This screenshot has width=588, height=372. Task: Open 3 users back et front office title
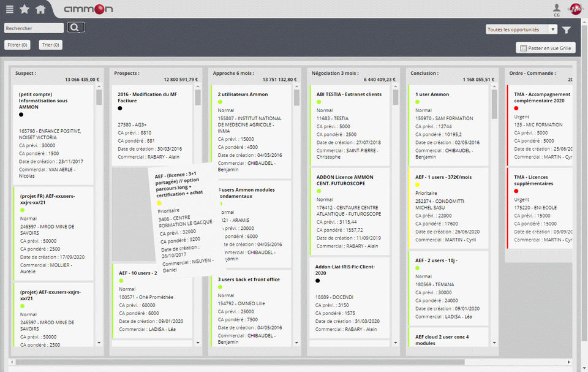(249, 279)
